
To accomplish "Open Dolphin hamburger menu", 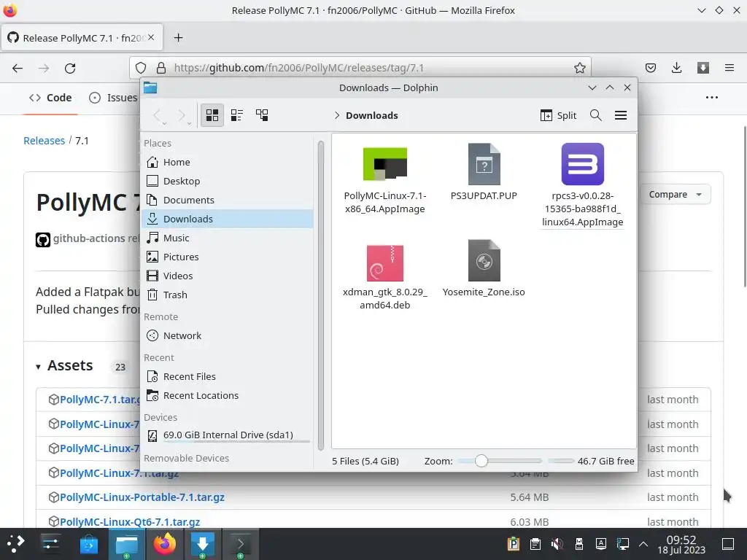I will coord(621,115).
